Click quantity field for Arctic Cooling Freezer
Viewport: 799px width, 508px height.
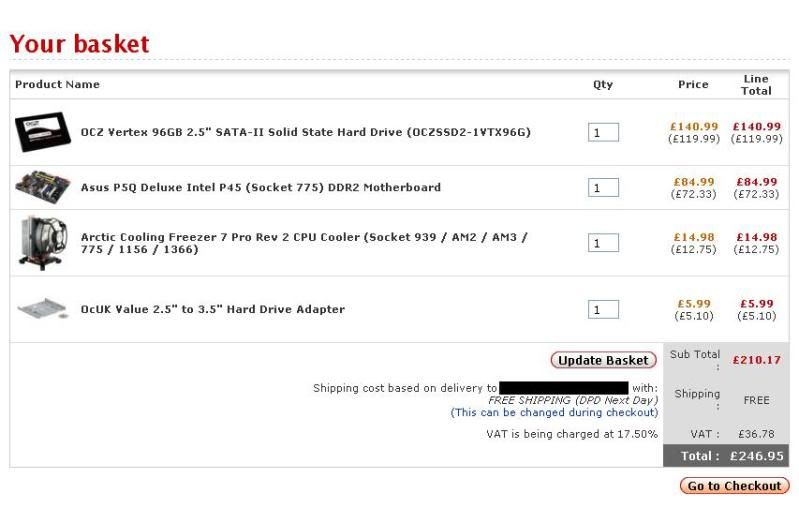(x=603, y=243)
